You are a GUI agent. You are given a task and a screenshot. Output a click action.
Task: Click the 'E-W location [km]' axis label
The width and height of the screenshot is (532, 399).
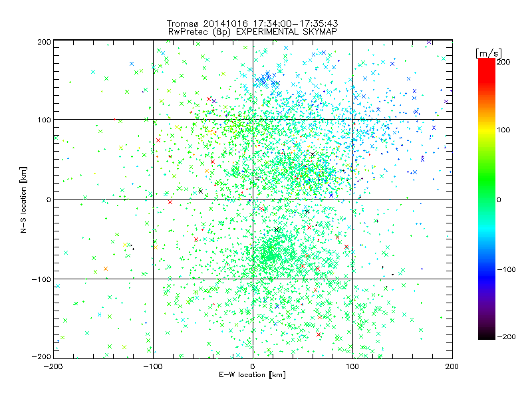tap(252, 375)
